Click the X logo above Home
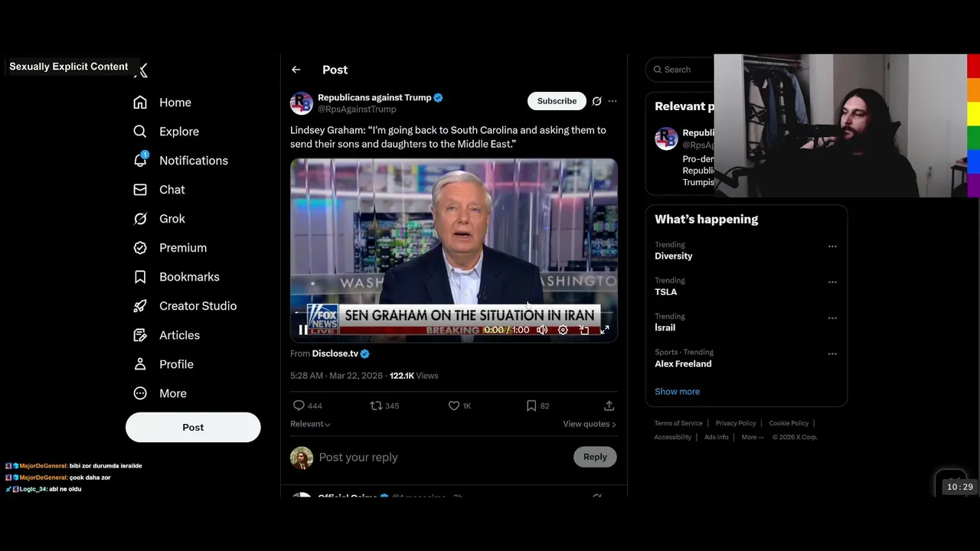The width and height of the screenshot is (980, 551). pyautogui.click(x=142, y=70)
